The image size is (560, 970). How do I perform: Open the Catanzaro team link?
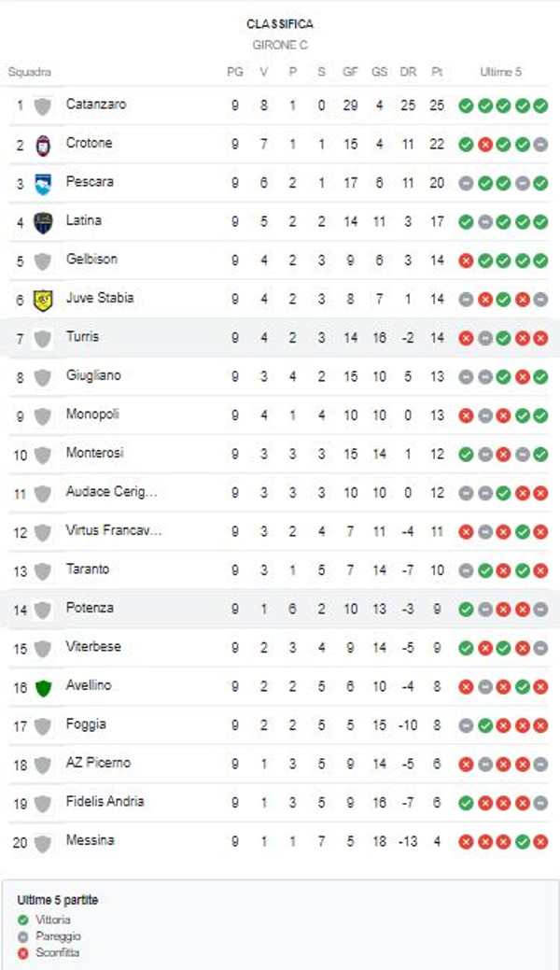point(95,105)
